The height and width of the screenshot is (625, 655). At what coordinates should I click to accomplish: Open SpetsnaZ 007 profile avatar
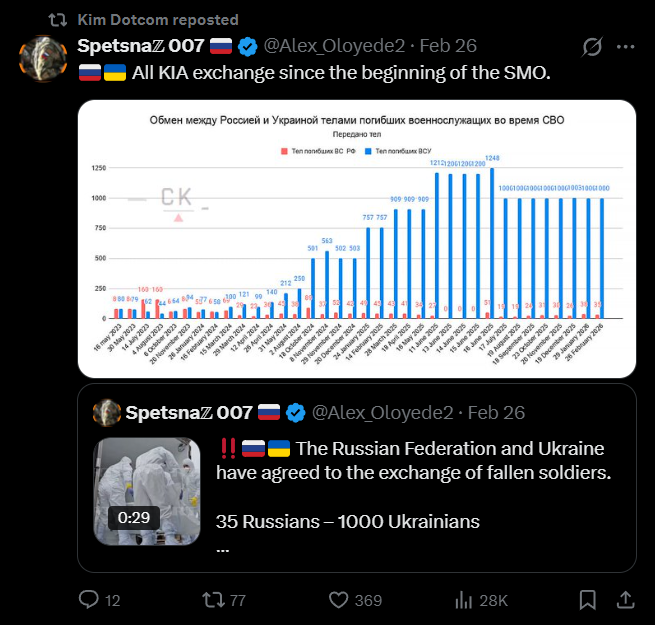pyautogui.click(x=44, y=58)
